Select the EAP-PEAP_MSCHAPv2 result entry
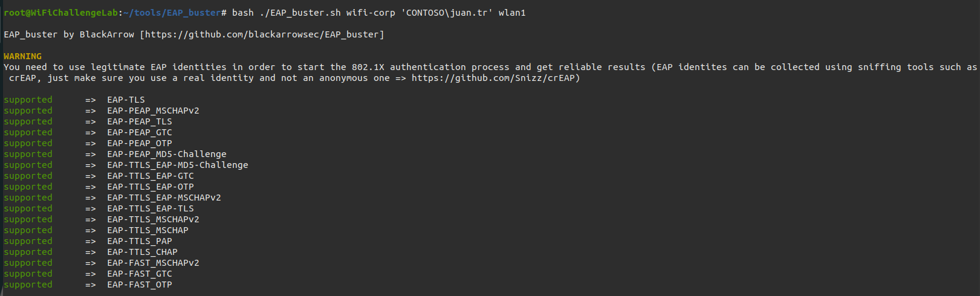This screenshot has height=296, width=980. pos(153,111)
